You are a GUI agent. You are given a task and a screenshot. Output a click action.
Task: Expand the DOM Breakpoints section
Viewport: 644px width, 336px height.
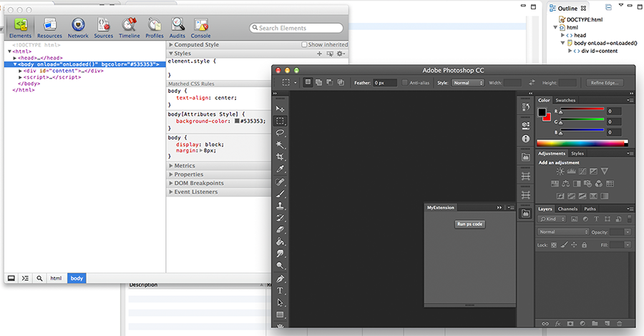pos(171,183)
